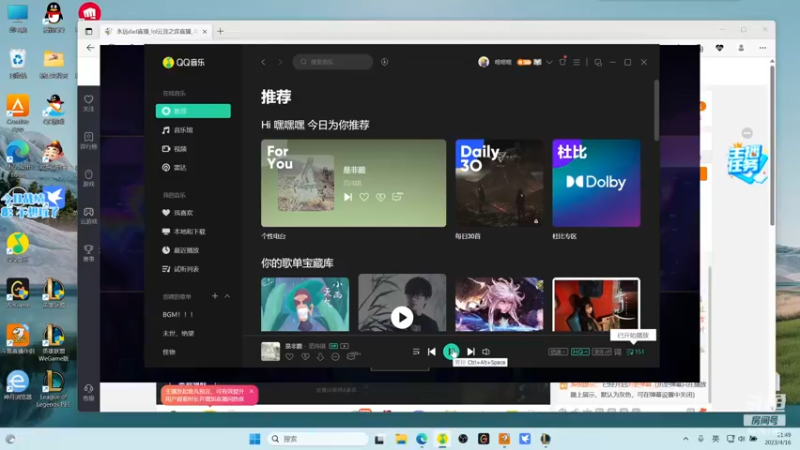Open Recycle Bin on the desktop
The width and height of the screenshot is (800, 450).
click(x=18, y=64)
